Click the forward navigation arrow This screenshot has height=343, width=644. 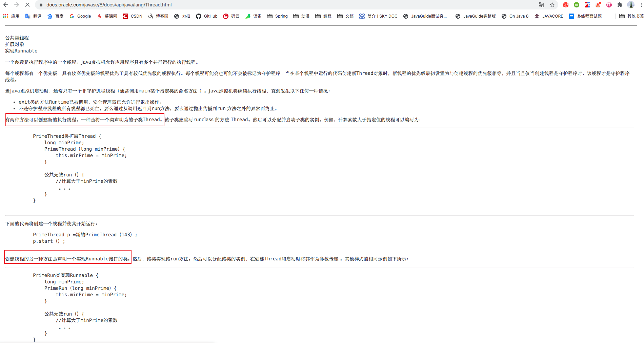pos(17,5)
